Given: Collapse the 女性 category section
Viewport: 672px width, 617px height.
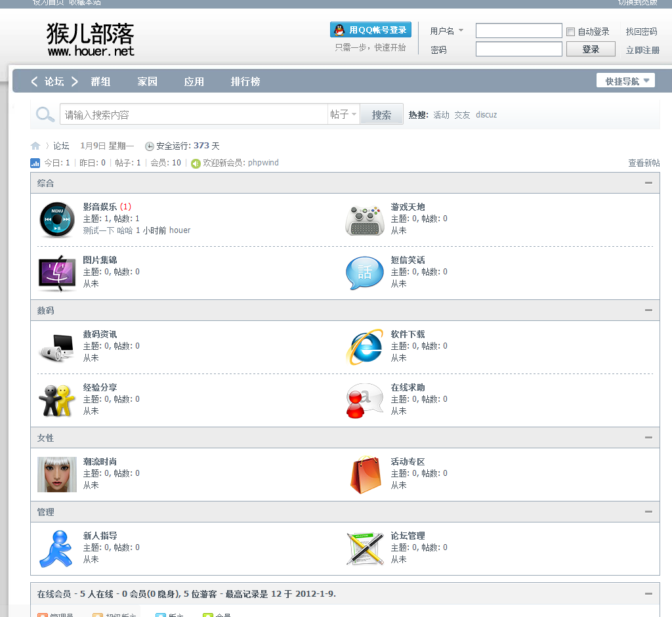Looking at the screenshot, I should [648, 438].
